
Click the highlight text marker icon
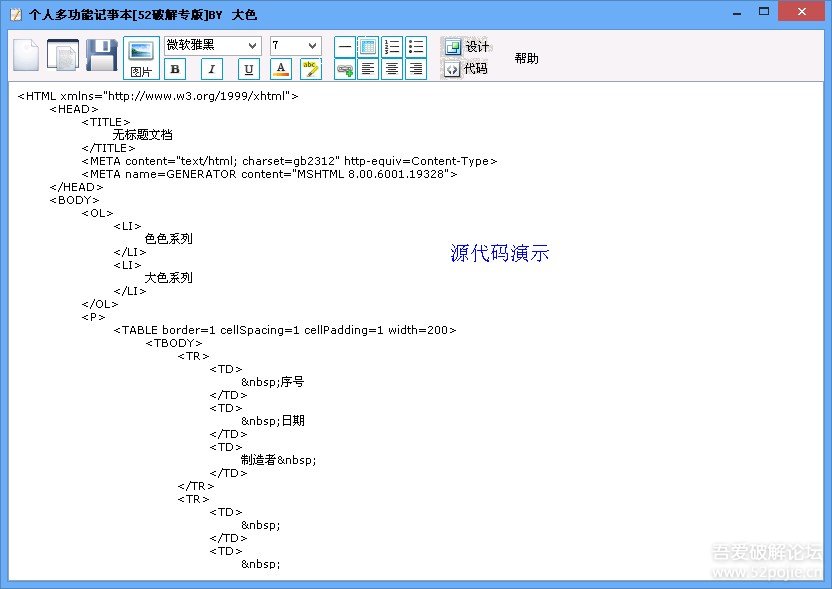[311, 69]
